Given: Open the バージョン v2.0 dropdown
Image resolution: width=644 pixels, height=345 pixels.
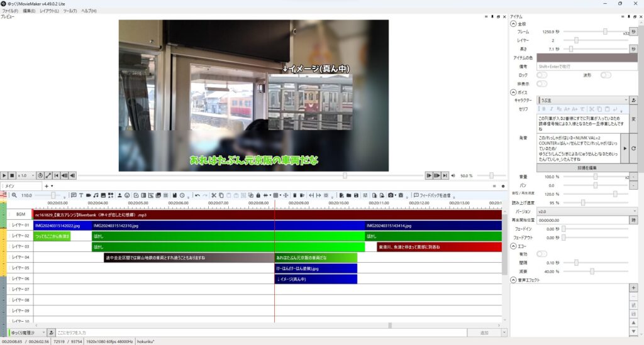Looking at the screenshot, I should (x=582, y=211).
